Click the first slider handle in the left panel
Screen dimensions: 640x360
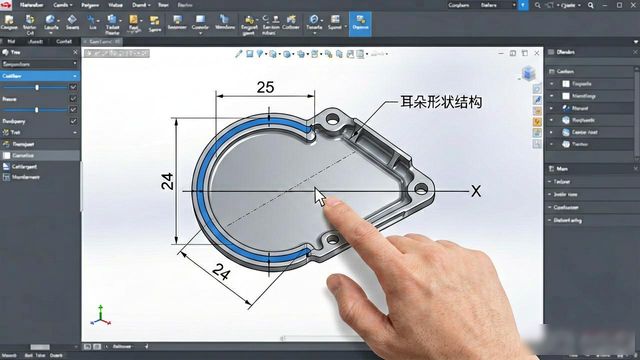[x=37, y=87]
